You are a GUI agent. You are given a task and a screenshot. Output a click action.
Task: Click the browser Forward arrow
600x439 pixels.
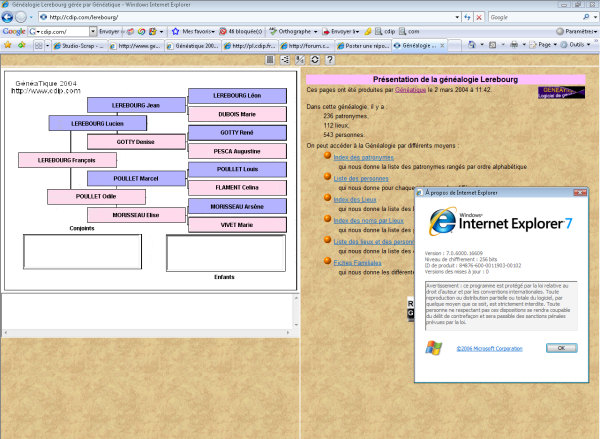(21, 17)
